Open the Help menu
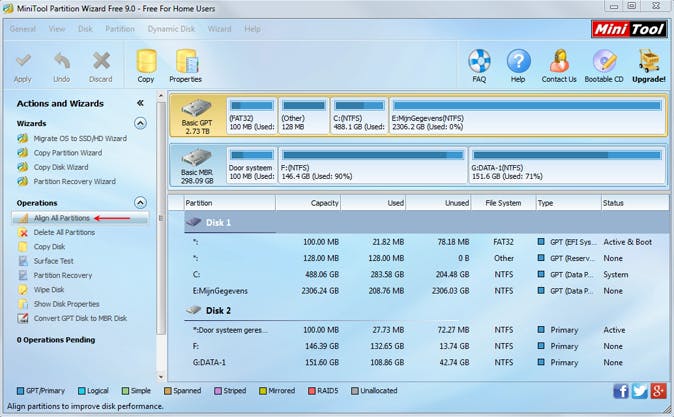This screenshot has width=674, height=417. pyautogui.click(x=252, y=29)
